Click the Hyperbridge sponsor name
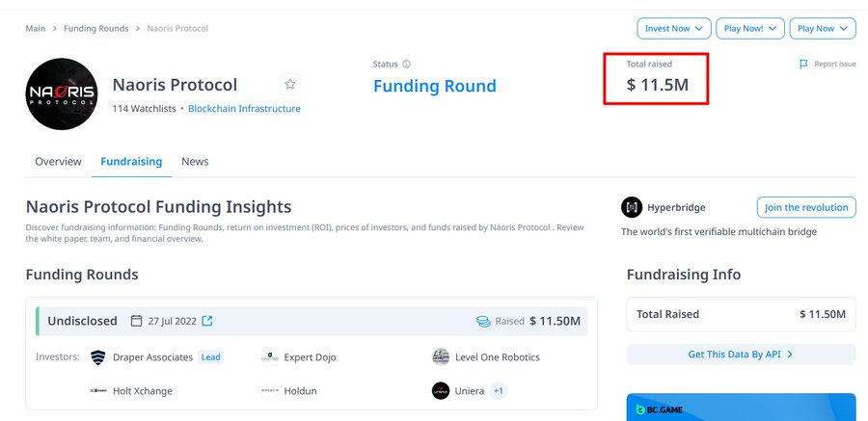The width and height of the screenshot is (868, 421). coord(676,207)
